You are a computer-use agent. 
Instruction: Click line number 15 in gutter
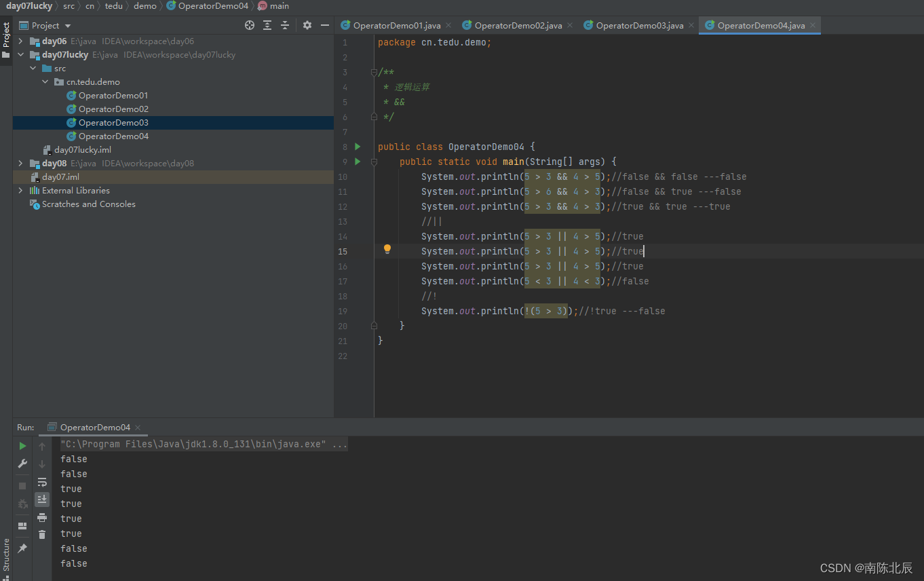click(343, 251)
